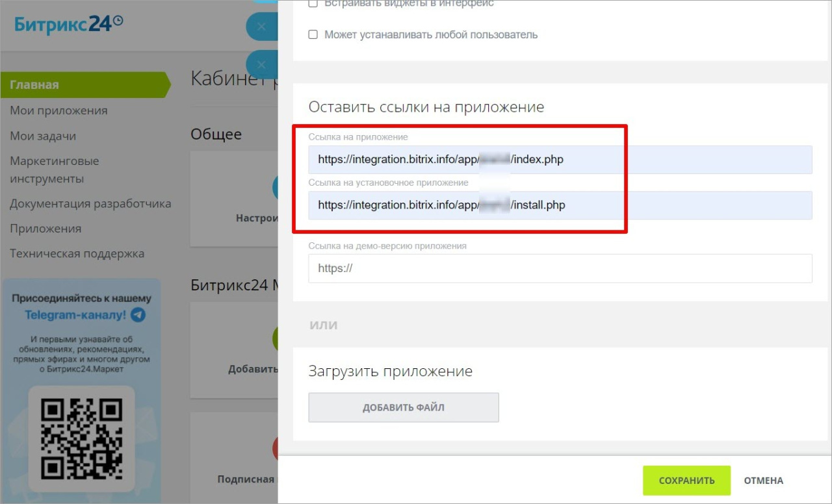Image resolution: width=832 pixels, height=504 pixels.
Task: Open Мои задачи section
Action: pyautogui.click(x=43, y=136)
